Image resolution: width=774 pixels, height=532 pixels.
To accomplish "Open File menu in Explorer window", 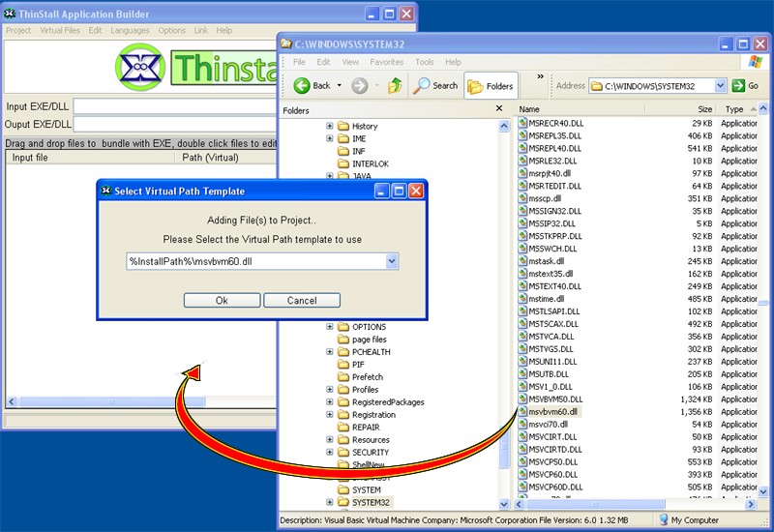I will click(x=299, y=62).
